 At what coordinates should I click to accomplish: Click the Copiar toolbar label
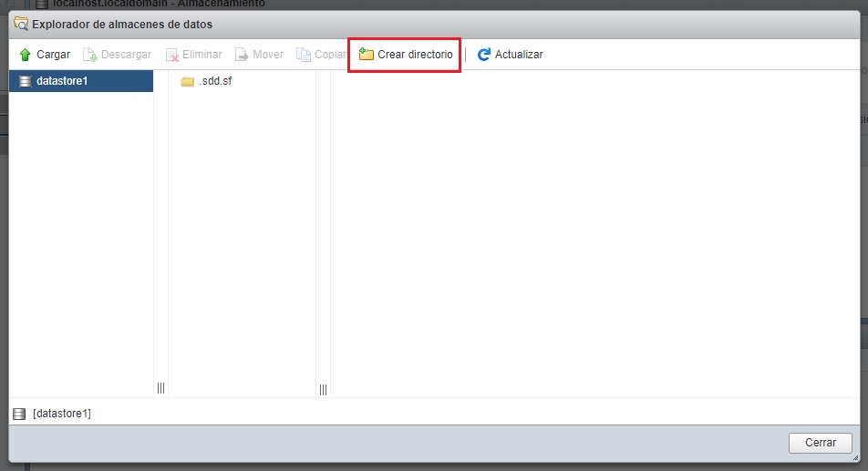click(x=330, y=55)
